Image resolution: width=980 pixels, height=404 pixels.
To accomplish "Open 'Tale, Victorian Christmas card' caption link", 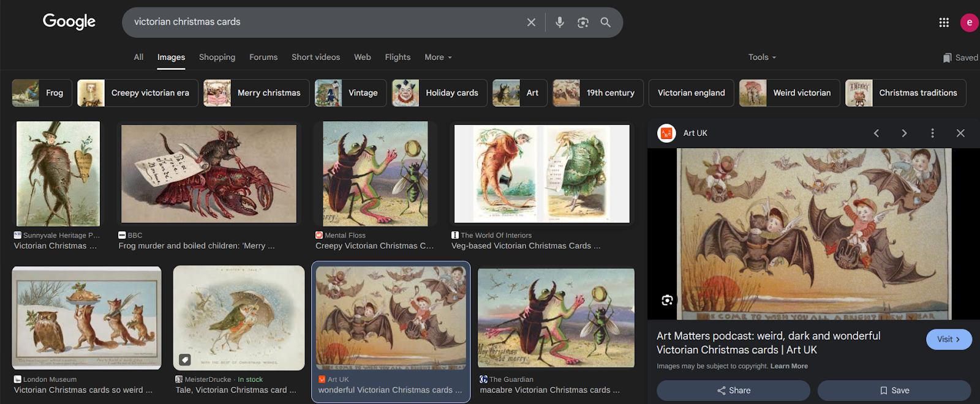I will 236,390.
